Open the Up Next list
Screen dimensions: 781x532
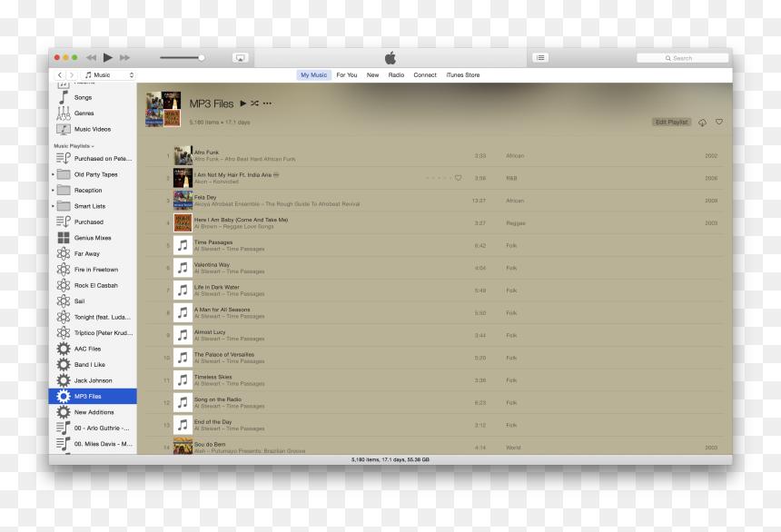click(540, 58)
